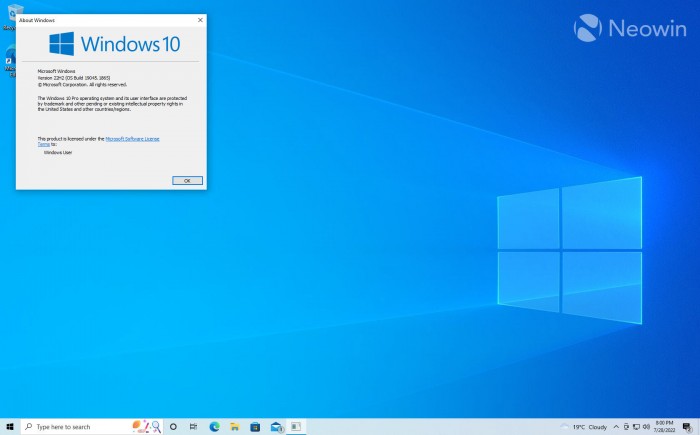
Task: Click the OK button in About Windows
Action: [187, 180]
